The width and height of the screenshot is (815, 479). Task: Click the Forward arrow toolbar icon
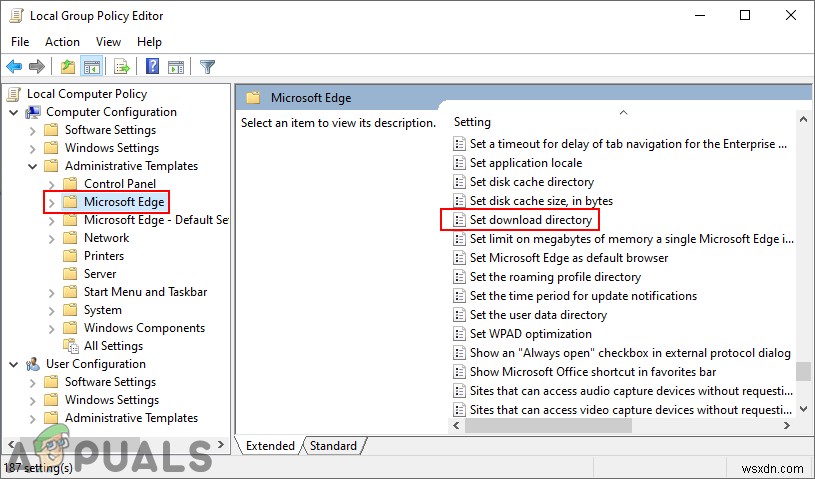coord(37,66)
